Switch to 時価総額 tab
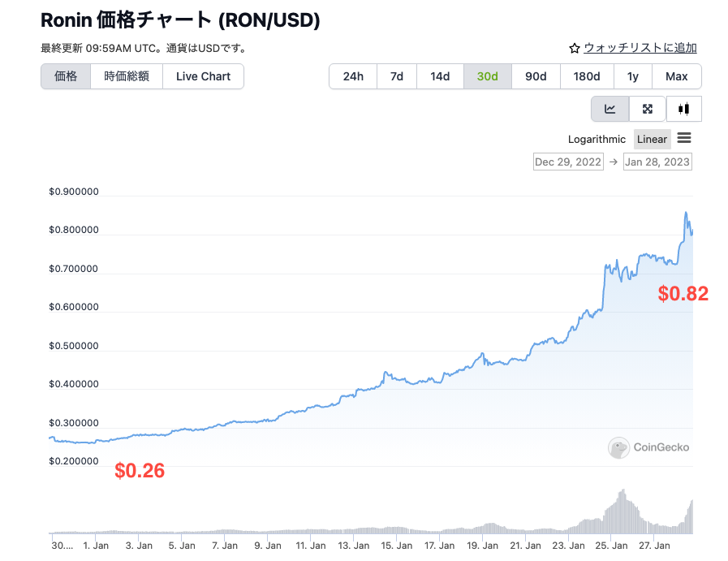 [x=127, y=76]
